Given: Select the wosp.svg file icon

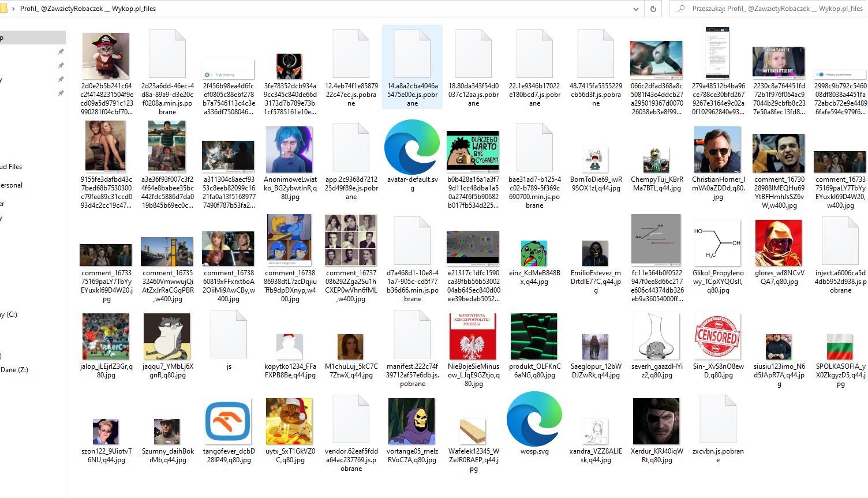Looking at the screenshot, I should (x=534, y=420).
